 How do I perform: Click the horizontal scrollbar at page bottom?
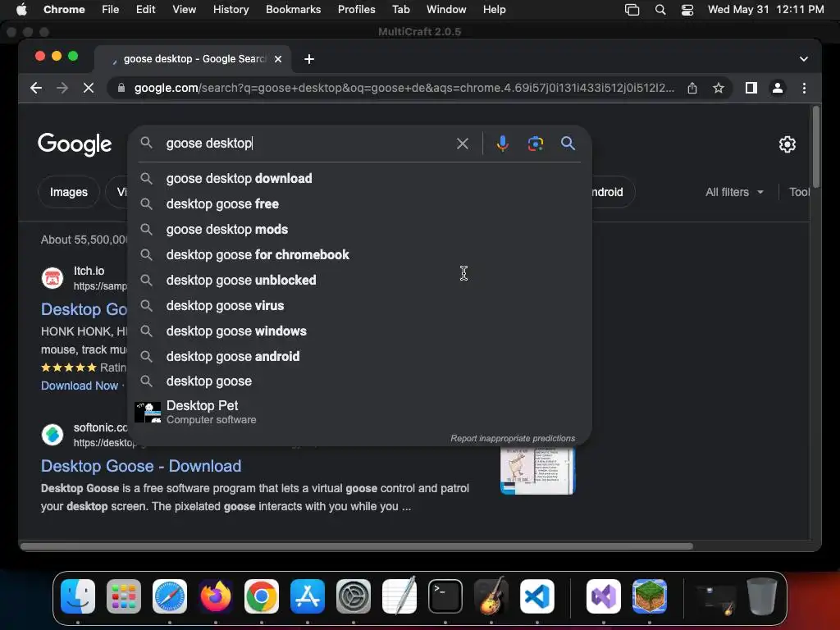point(356,546)
